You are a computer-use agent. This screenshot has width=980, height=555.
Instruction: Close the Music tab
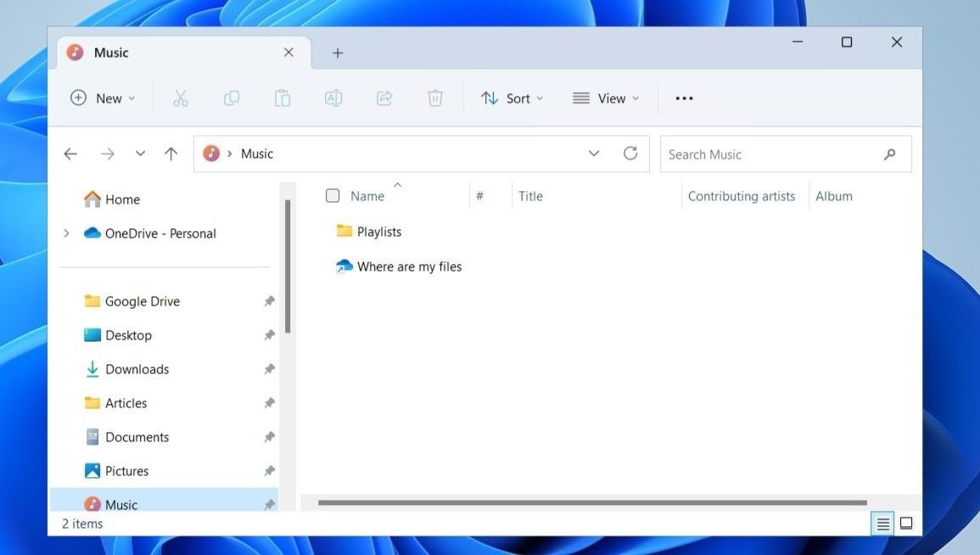click(288, 53)
